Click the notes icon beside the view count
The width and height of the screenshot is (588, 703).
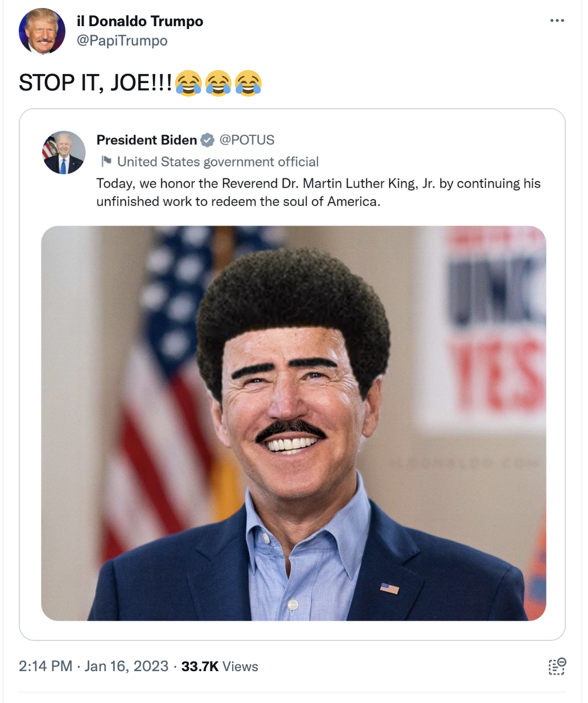click(x=557, y=666)
